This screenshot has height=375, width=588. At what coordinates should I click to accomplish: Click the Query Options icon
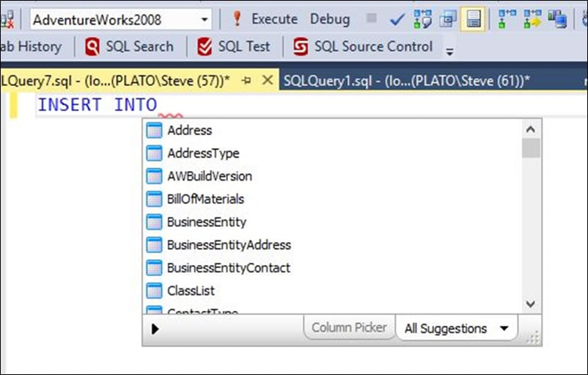448,19
